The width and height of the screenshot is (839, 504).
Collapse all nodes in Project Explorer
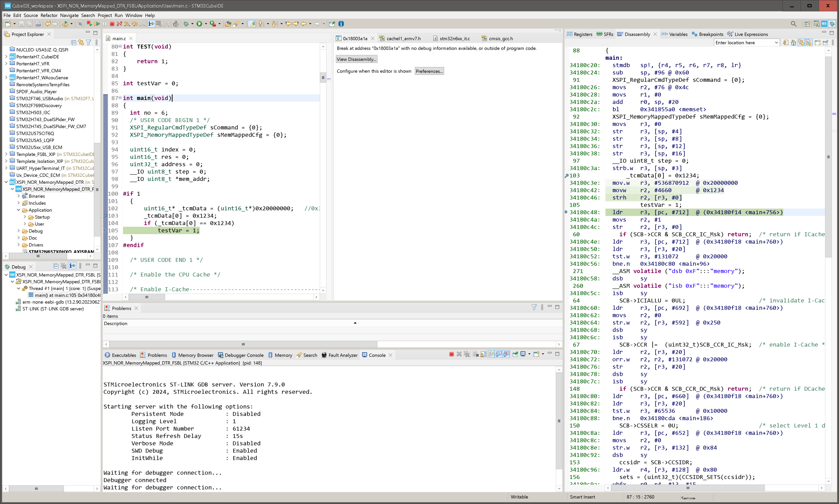(74, 43)
